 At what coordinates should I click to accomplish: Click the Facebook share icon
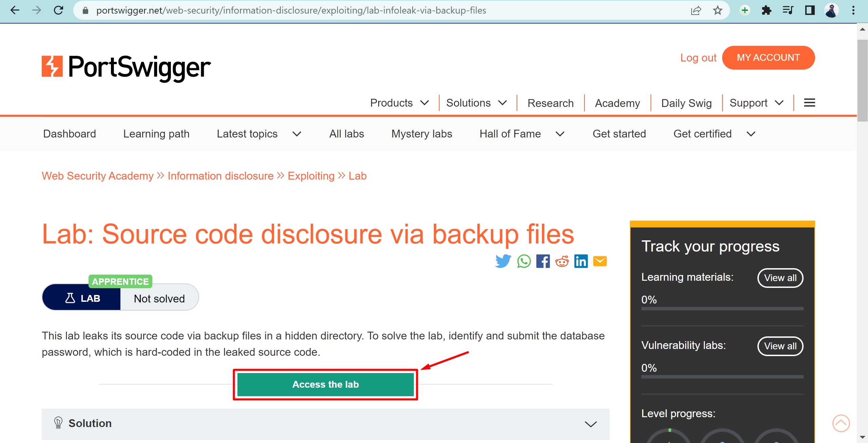(x=542, y=261)
